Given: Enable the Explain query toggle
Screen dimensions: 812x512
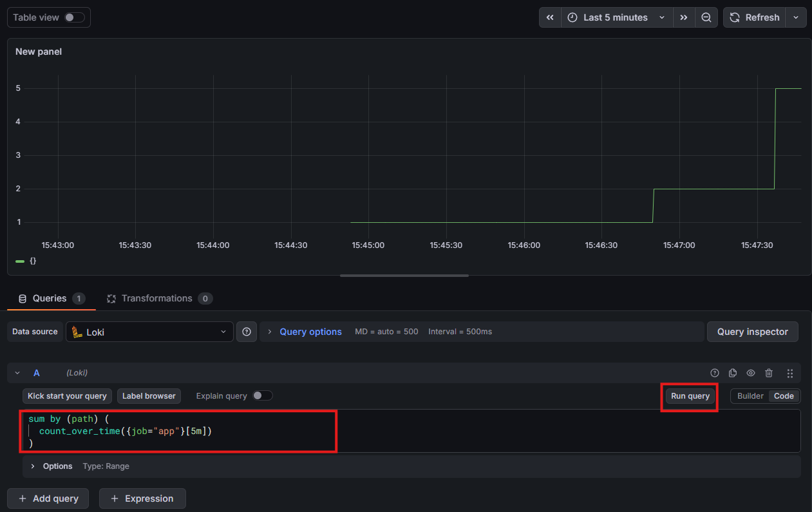Looking at the screenshot, I should tap(263, 395).
